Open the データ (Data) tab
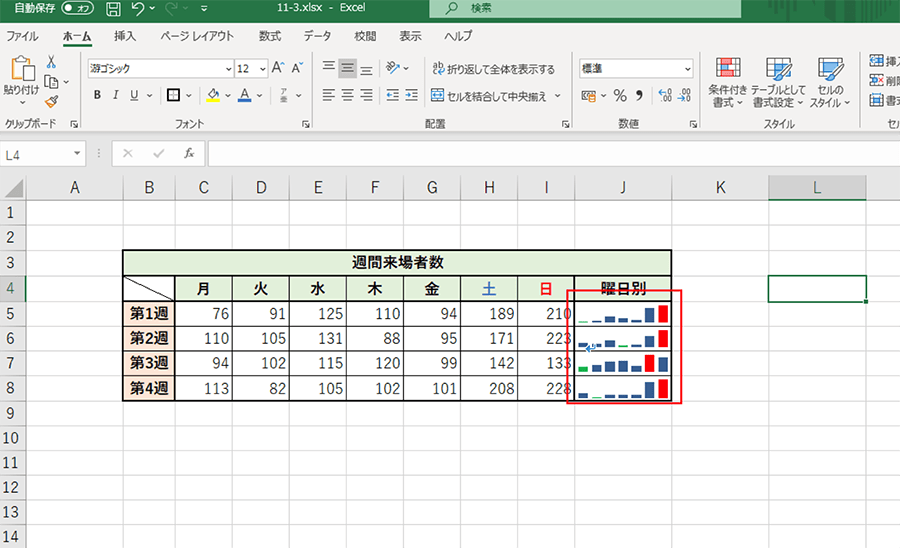Image resolution: width=900 pixels, height=548 pixels. pos(317,36)
